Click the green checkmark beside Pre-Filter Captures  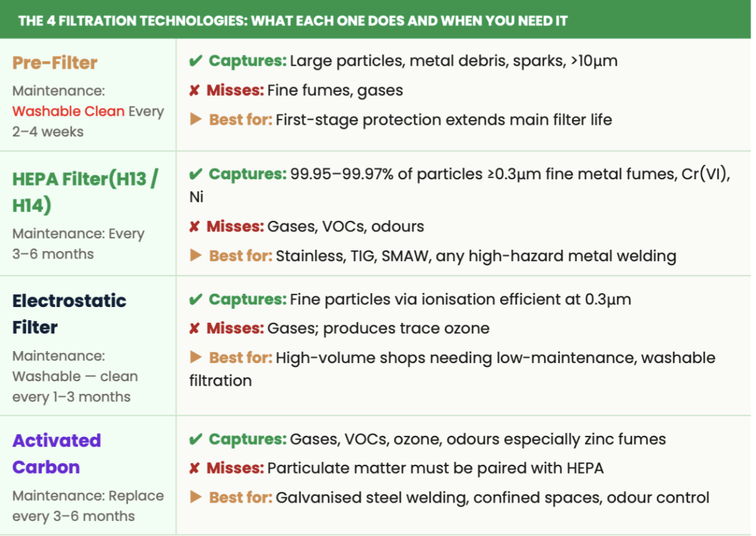pyautogui.click(x=196, y=61)
